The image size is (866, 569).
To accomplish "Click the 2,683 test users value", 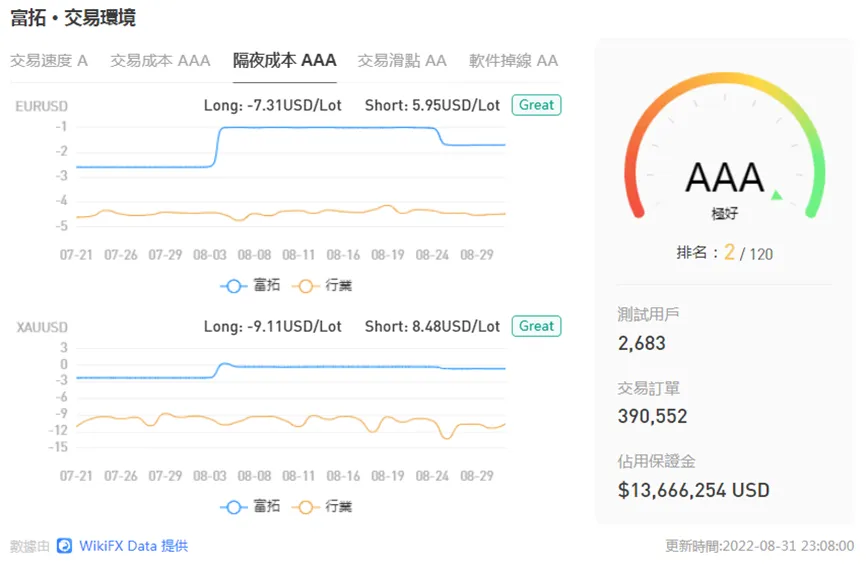I will (642, 343).
